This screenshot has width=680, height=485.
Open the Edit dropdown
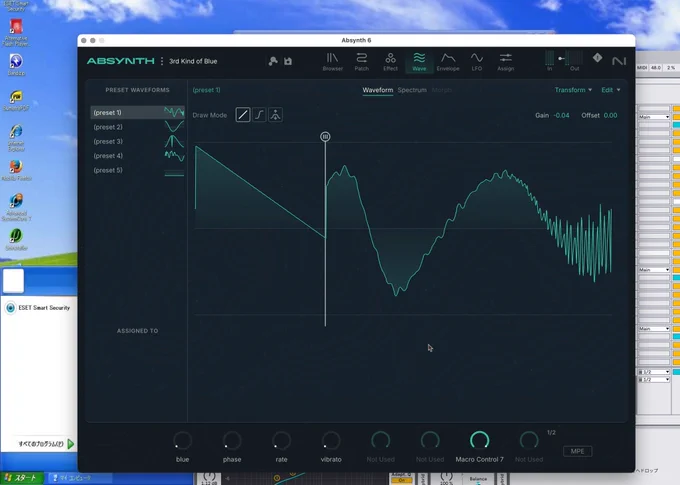point(611,90)
